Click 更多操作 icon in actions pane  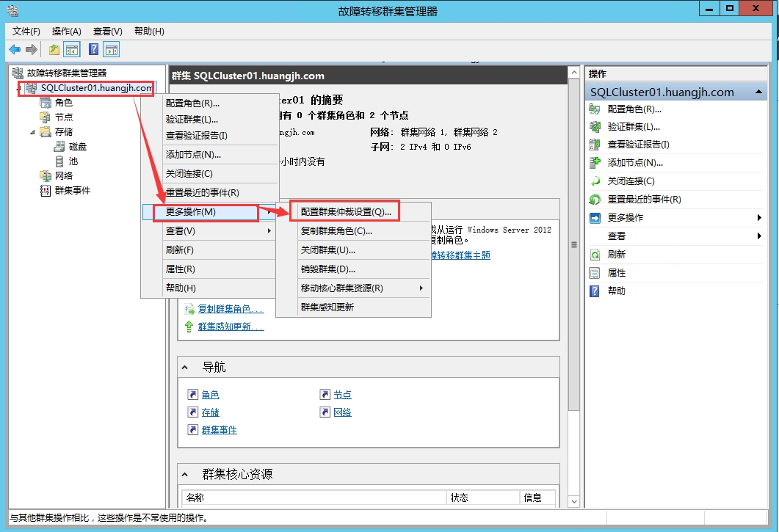click(595, 217)
